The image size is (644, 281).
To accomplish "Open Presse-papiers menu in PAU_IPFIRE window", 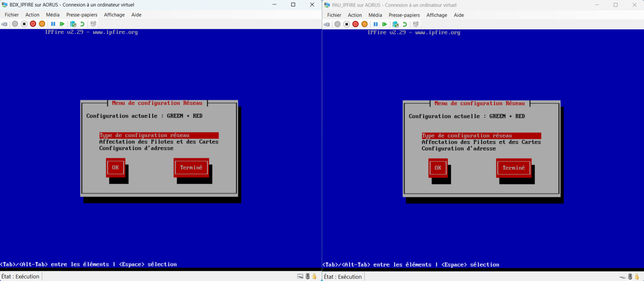I will coord(404,15).
